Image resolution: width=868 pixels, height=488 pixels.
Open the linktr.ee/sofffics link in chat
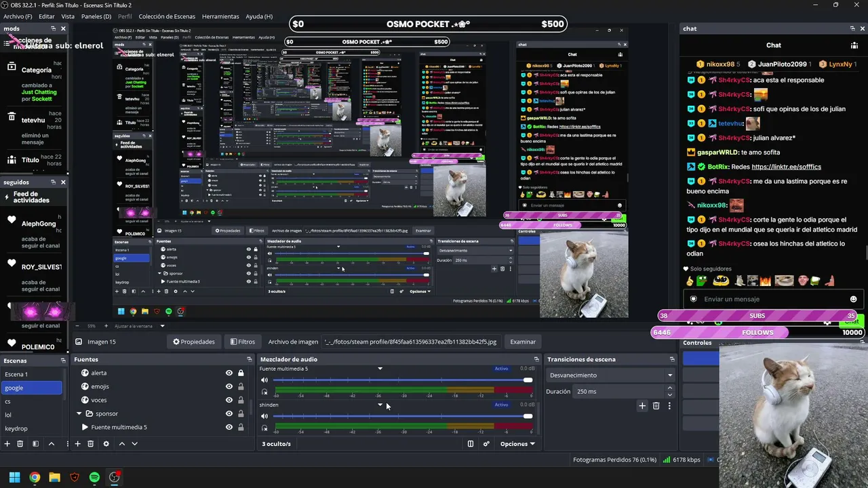pos(786,167)
